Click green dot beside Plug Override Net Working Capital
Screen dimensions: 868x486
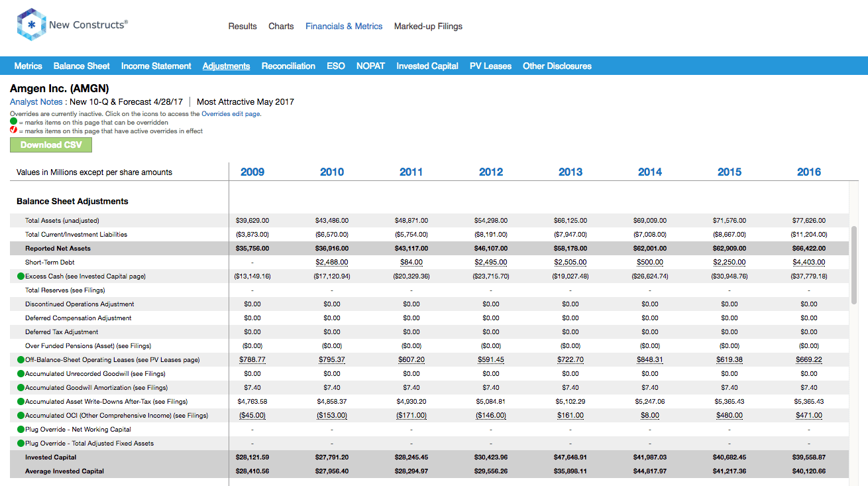[x=21, y=429]
